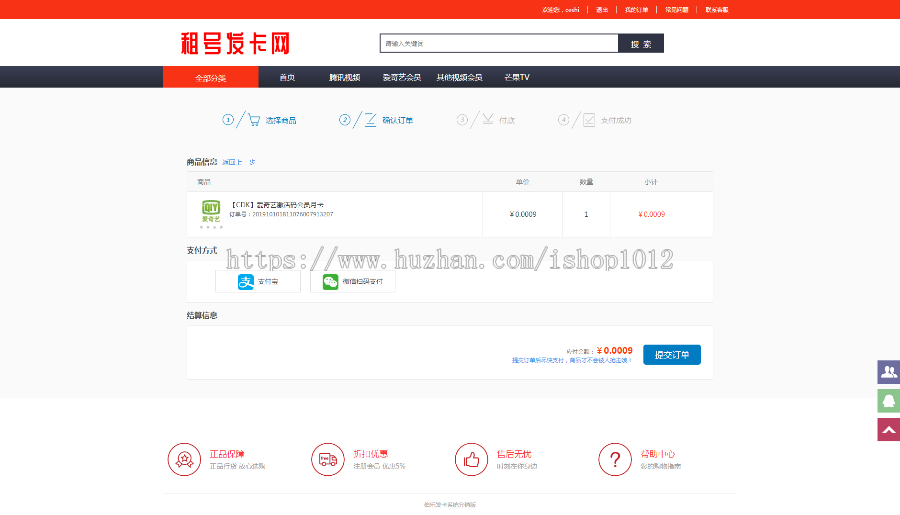Click the welcome username text in top bar

(561, 10)
